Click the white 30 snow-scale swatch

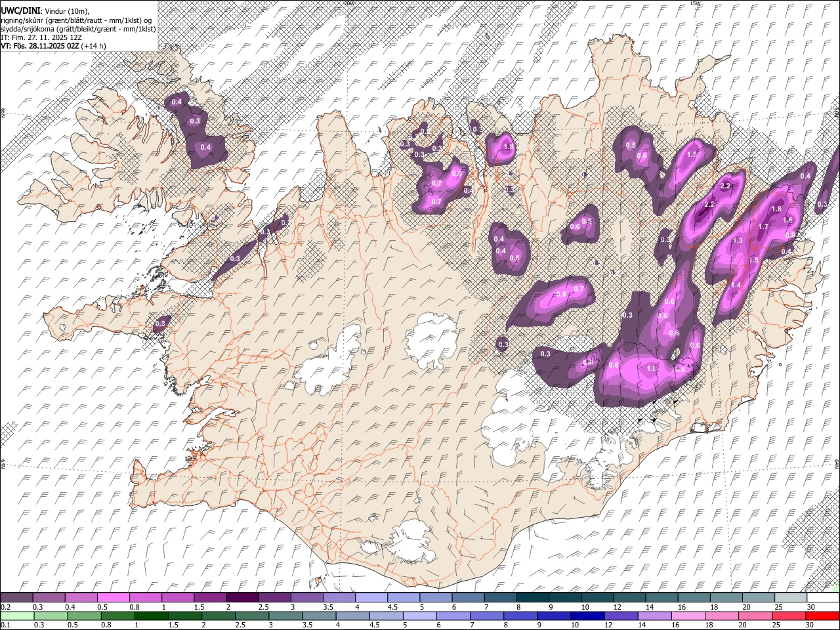(824, 598)
